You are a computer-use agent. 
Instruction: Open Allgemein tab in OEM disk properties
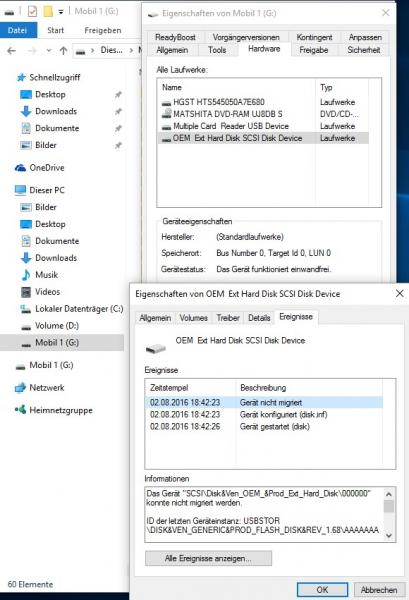(155, 318)
